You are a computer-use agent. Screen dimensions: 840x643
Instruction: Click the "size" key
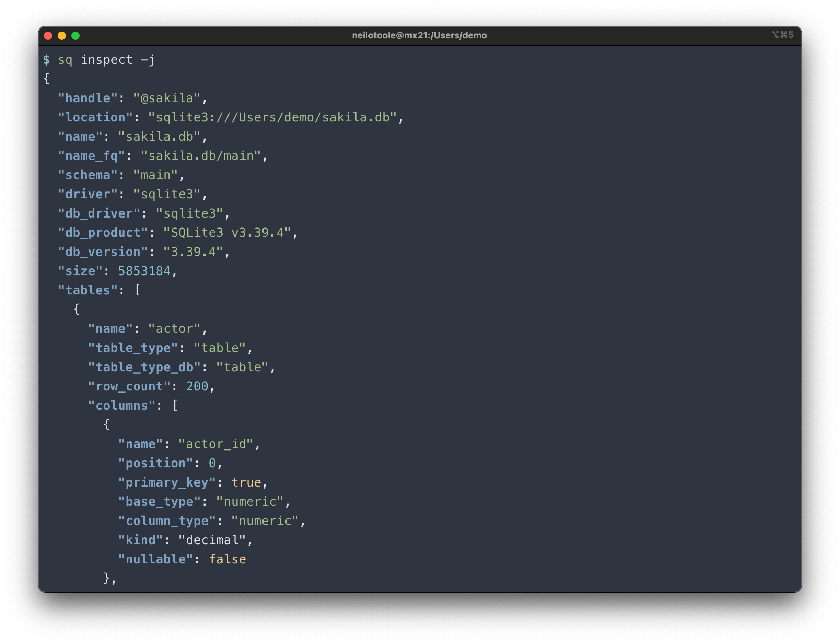tap(80, 271)
